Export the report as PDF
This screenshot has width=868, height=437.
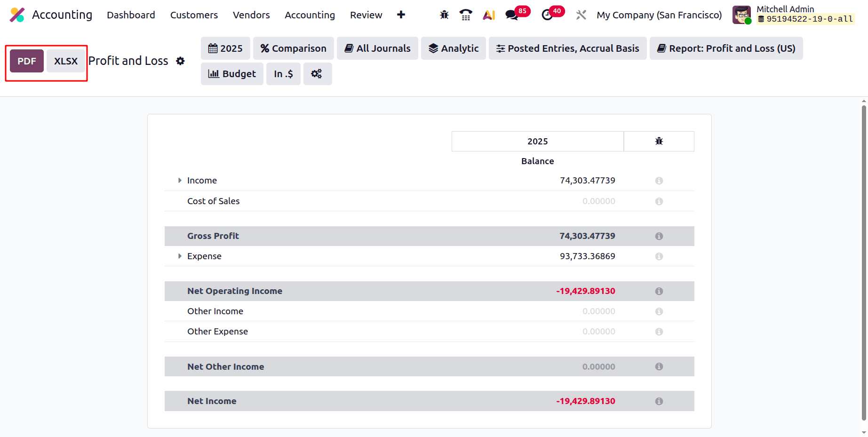[x=26, y=61]
